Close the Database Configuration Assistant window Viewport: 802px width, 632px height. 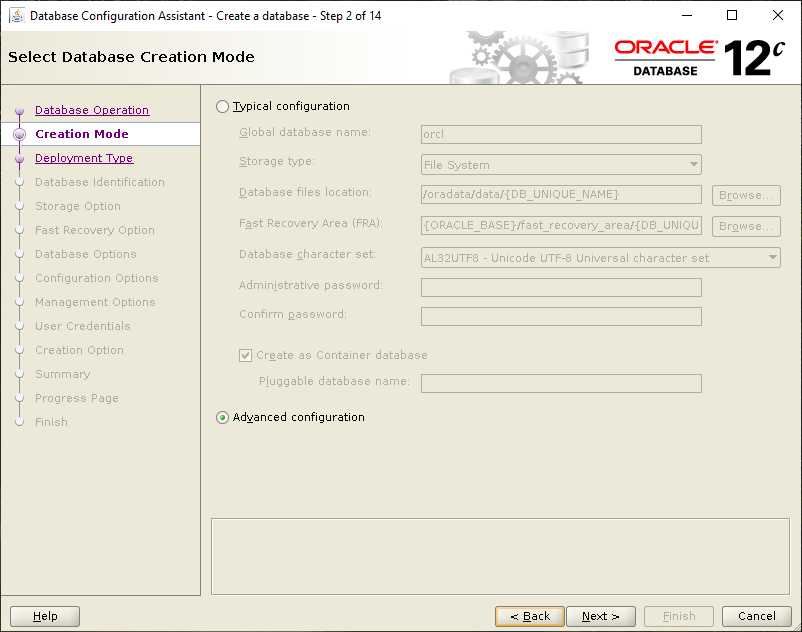tap(777, 15)
